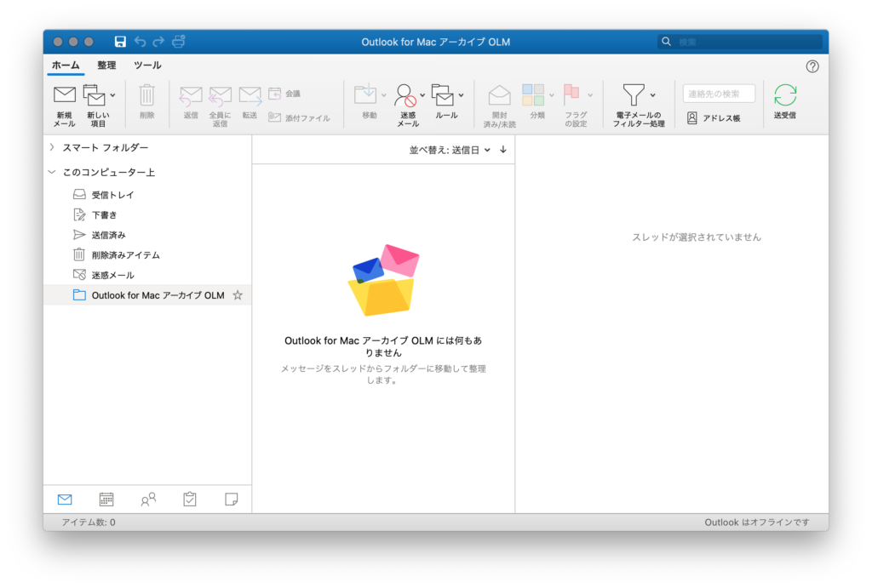Select the ツール tab

tap(147, 66)
